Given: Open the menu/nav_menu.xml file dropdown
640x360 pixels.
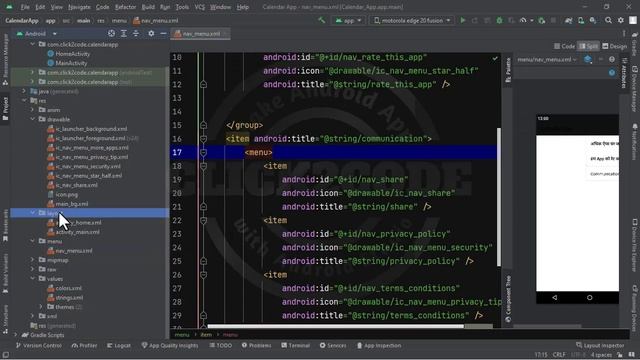Looking at the screenshot, I should pyautogui.click(x=547, y=60).
